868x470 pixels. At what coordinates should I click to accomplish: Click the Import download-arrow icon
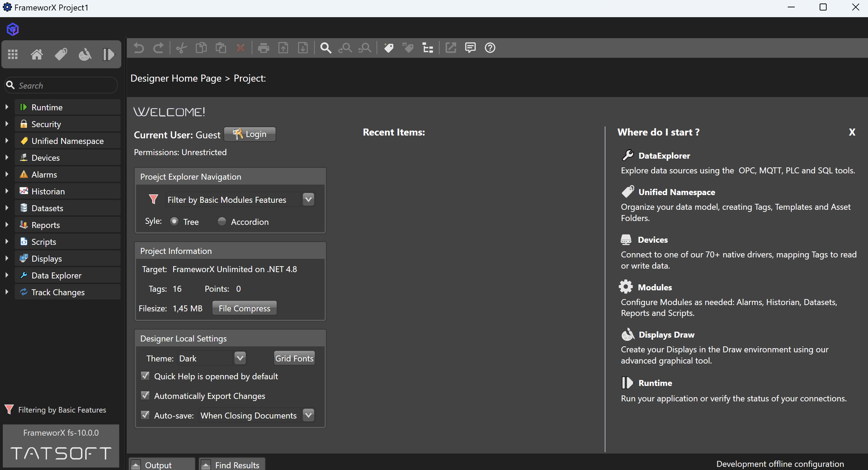[303, 48]
